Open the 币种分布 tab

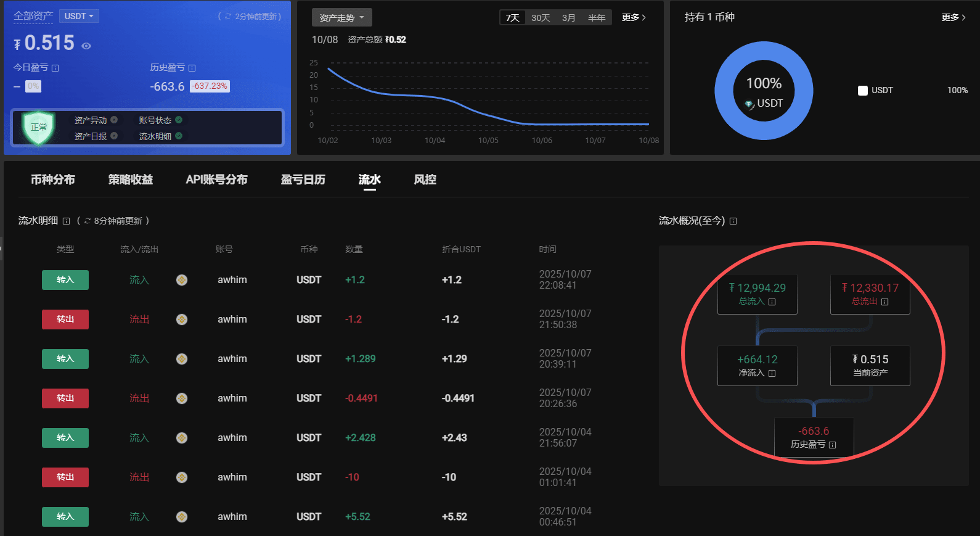click(53, 179)
